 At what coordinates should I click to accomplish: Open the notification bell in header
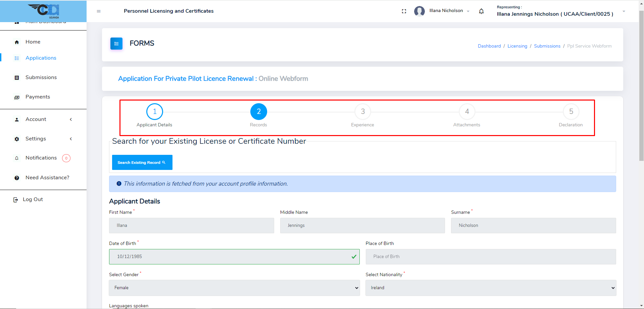(481, 11)
